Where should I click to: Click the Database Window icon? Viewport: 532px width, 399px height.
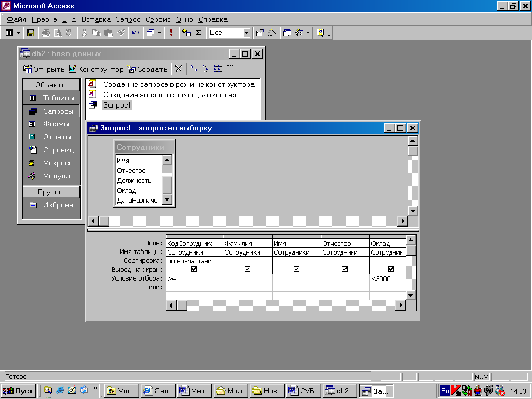(287, 33)
